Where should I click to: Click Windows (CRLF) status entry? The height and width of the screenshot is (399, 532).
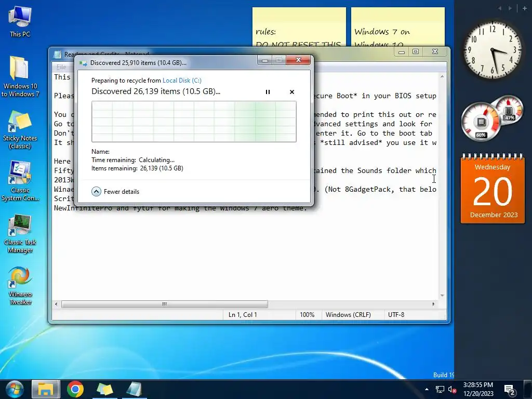pos(348,315)
